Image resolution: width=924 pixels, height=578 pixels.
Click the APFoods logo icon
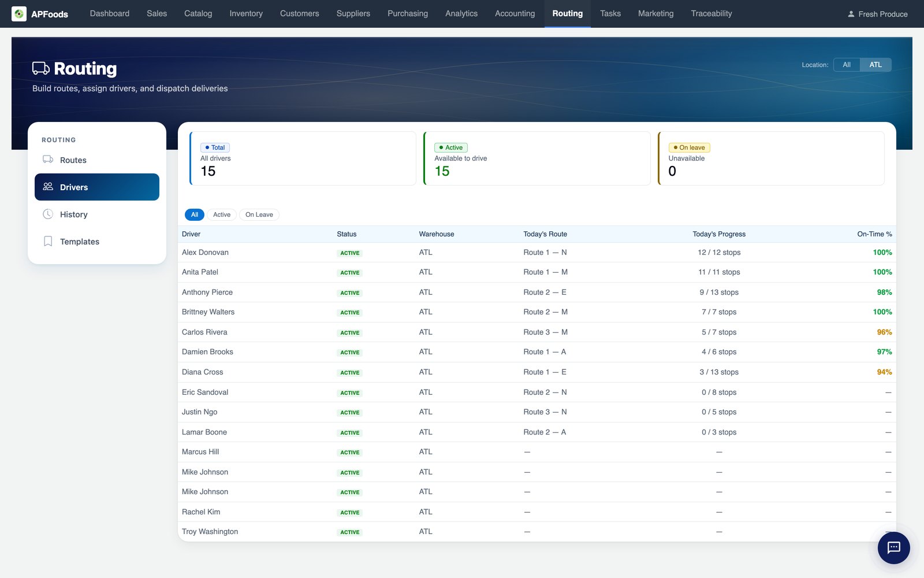point(19,13)
